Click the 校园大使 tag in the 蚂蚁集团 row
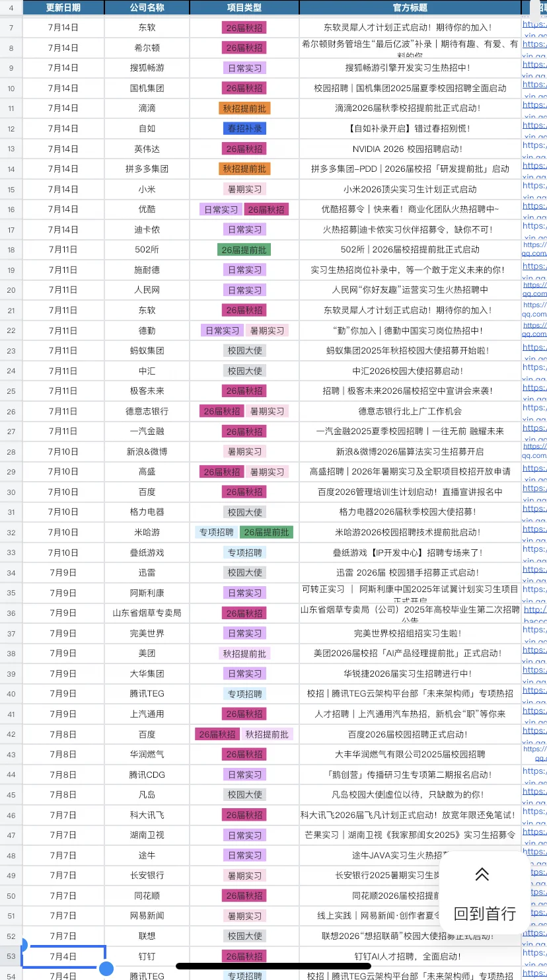 [x=244, y=351]
